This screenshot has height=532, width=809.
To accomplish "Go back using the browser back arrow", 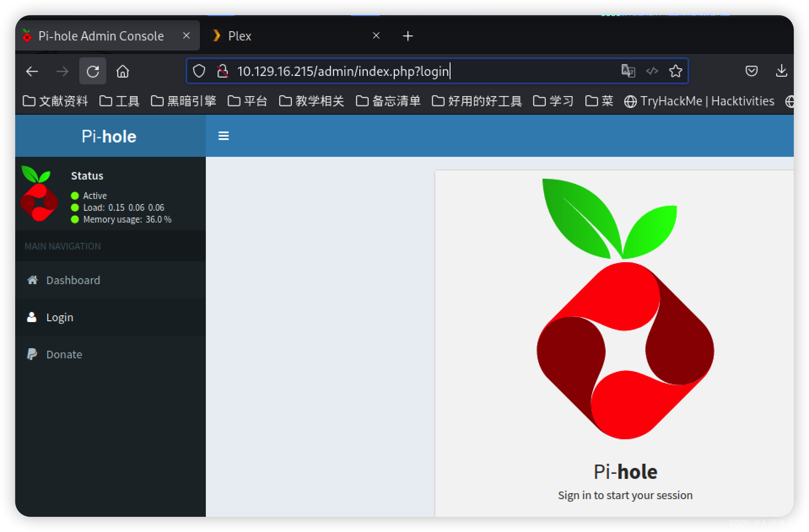I will 32,72.
